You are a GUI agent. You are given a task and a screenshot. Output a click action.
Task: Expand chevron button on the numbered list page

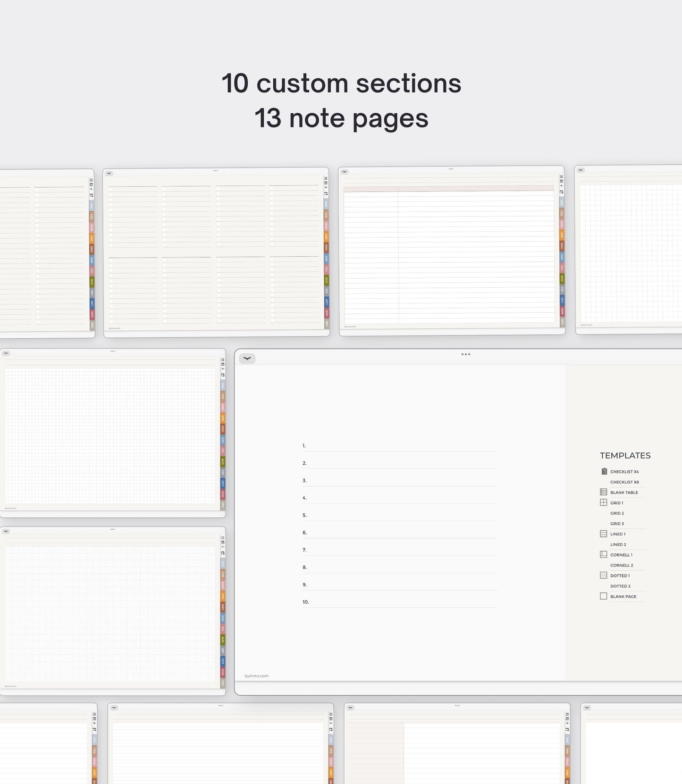(247, 359)
